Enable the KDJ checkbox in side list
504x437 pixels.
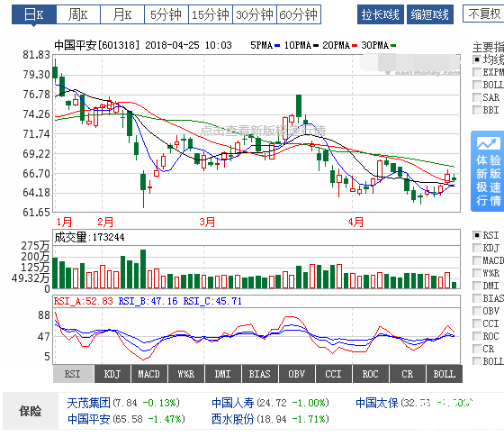(477, 248)
